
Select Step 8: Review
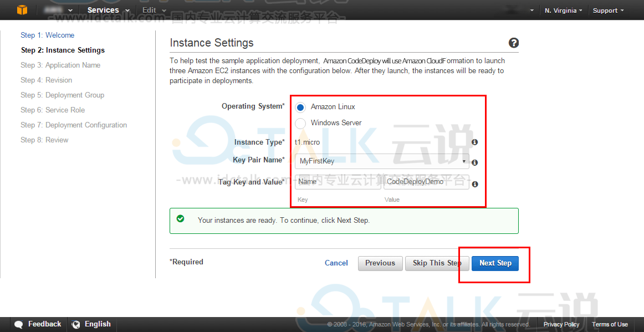point(44,140)
